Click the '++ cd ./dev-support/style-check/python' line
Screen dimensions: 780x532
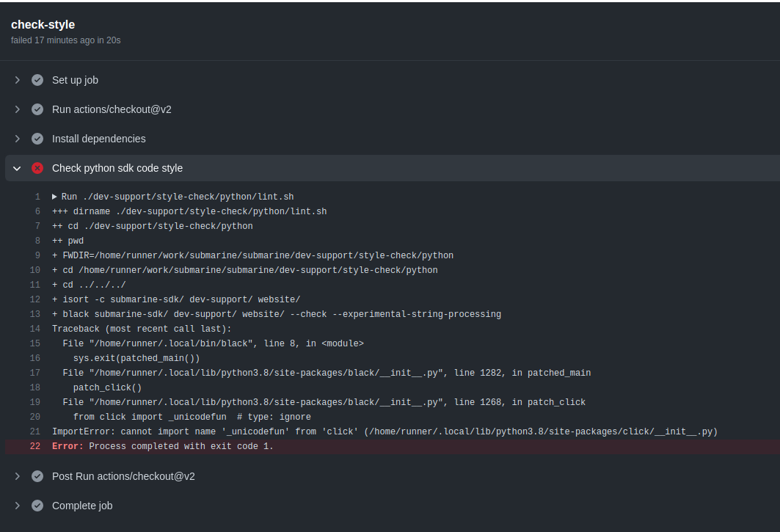(152, 227)
